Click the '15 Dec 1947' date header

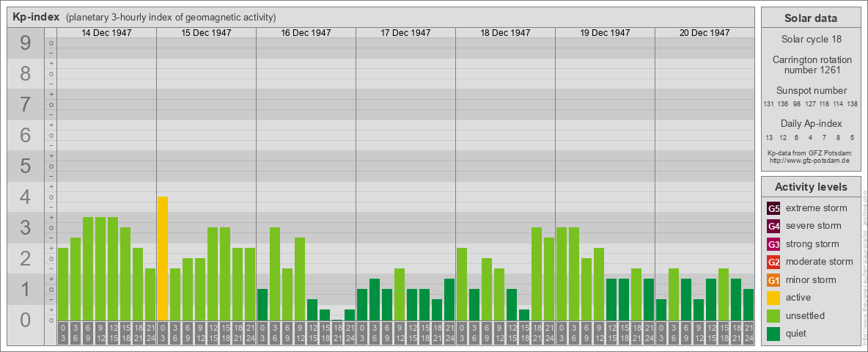pos(207,33)
